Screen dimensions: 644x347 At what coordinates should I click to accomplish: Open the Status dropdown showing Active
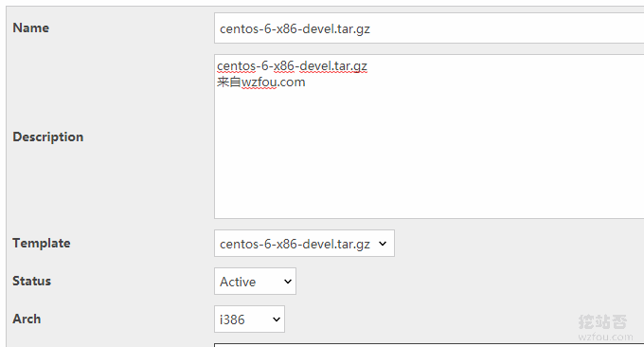point(255,282)
